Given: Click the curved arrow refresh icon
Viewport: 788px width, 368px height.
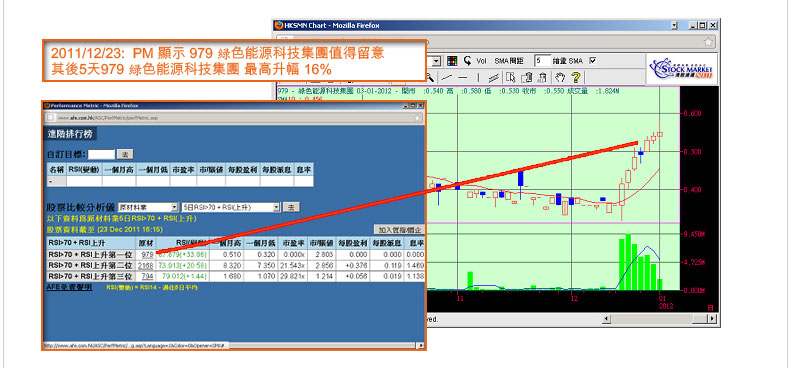Looking at the screenshot, I should click(467, 61).
